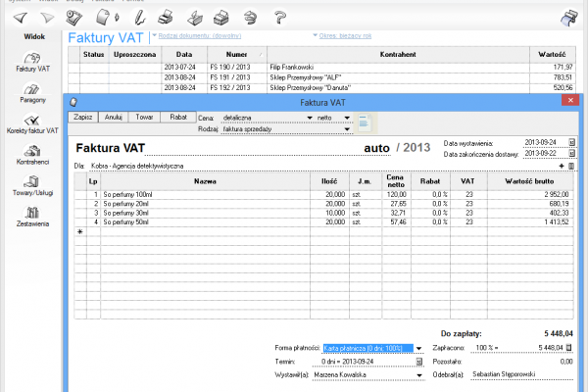Open calendar for Data wystawienia
588x392 pixels.
click(571, 142)
